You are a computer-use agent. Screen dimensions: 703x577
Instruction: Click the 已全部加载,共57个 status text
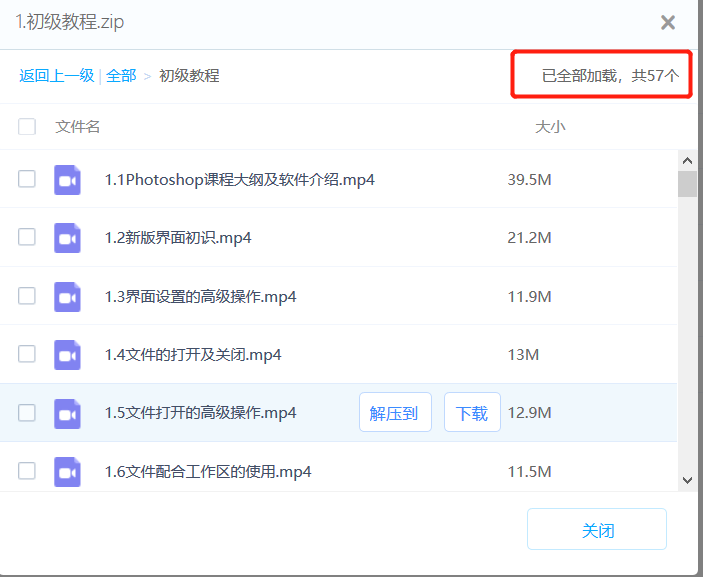tap(610, 75)
